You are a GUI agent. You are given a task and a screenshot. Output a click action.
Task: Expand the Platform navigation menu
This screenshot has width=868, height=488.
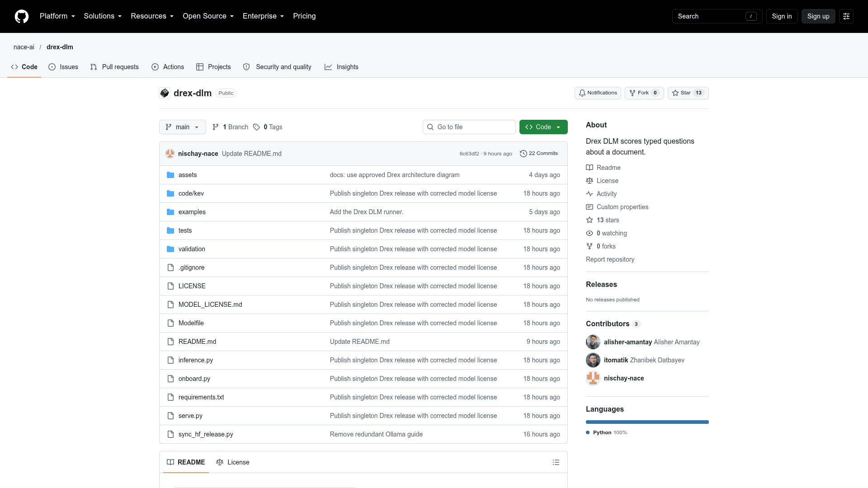coord(57,16)
